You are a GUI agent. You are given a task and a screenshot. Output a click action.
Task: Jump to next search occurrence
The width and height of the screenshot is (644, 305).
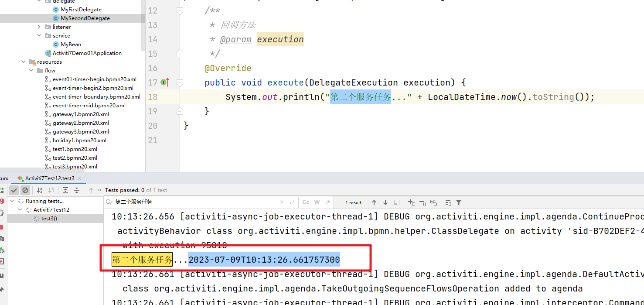point(385,202)
